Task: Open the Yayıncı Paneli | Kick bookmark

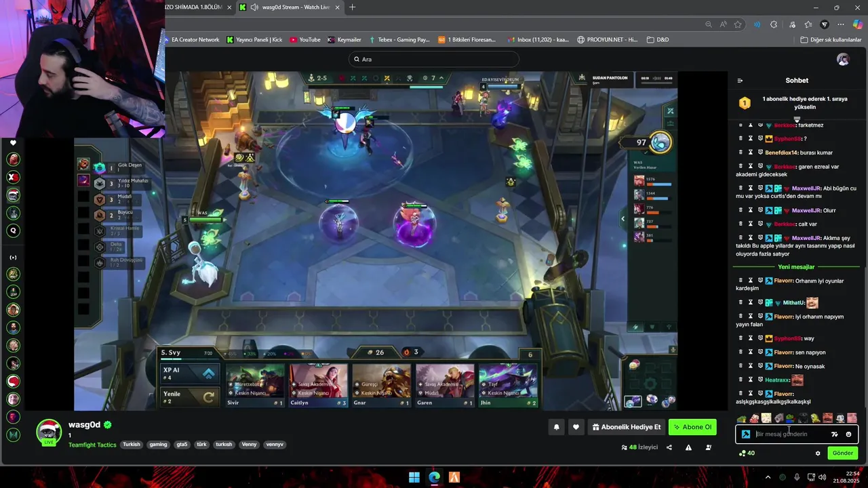Action: [254, 39]
